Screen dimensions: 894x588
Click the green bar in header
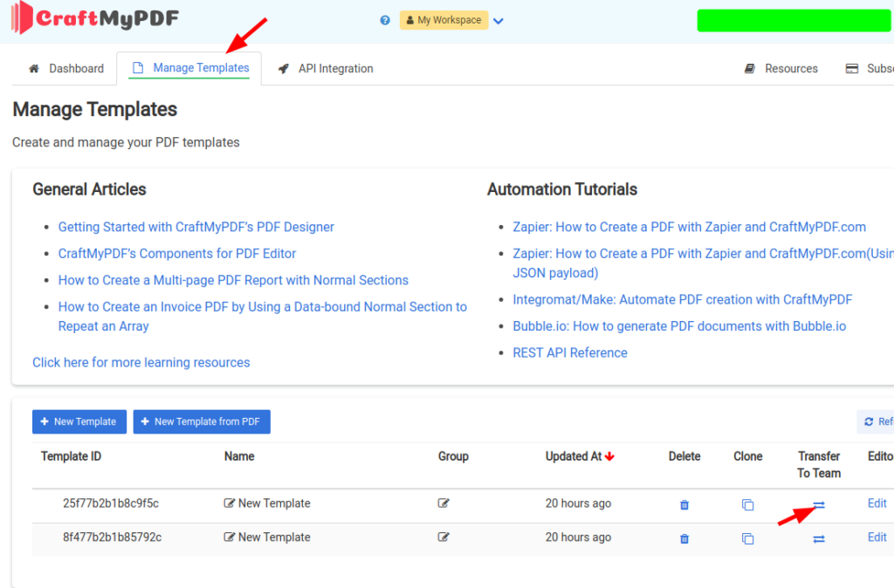(794, 21)
